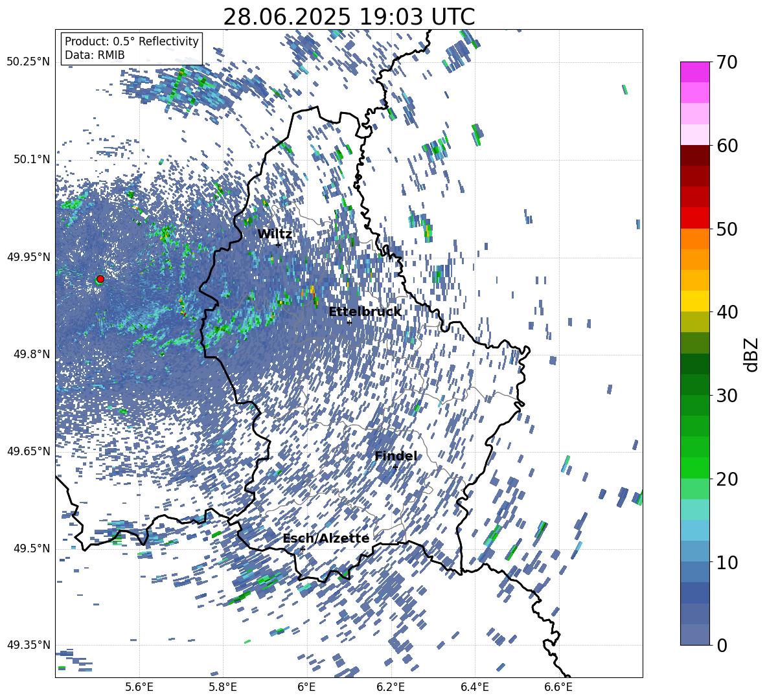This screenshot has height=700, width=767.
Task: Click the 60 colorbar tick label
Action: pos(727,146)
